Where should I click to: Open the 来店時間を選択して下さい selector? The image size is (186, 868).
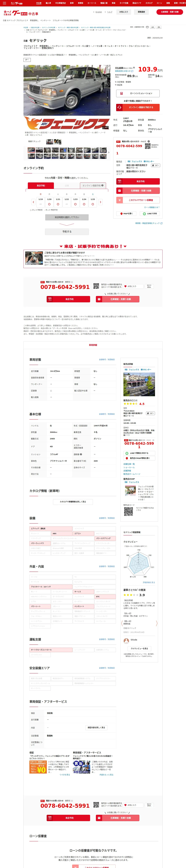tap(67, 217)
